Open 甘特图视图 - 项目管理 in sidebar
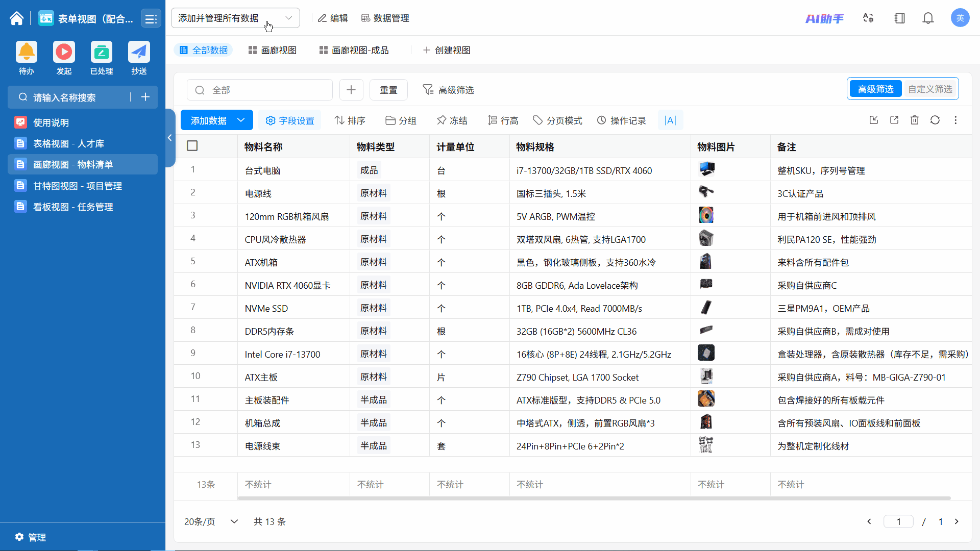This screenshot has width=980, height=551. [x=78, y=186]
